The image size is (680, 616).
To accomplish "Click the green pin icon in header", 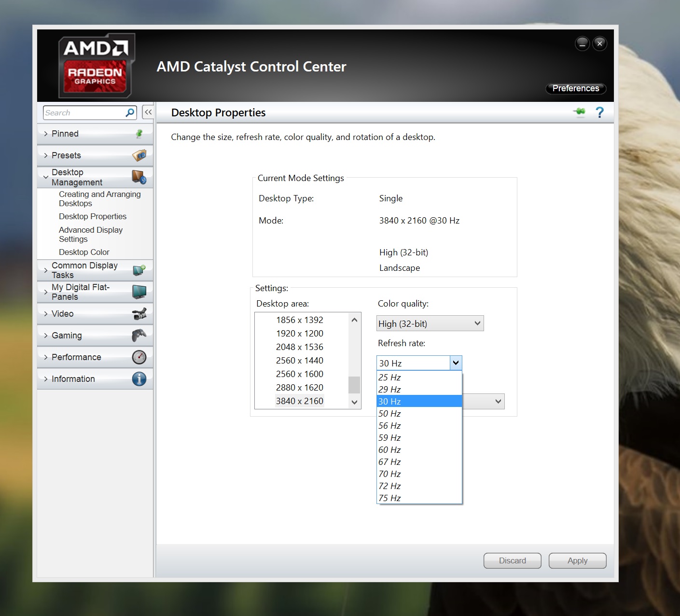I will [580, 112].
